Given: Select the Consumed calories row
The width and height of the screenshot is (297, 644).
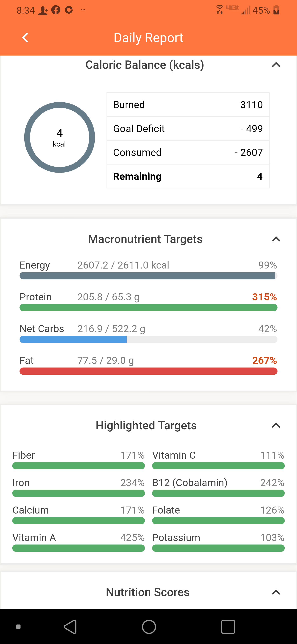Looking at the screenshot, I should pos(188,152).
